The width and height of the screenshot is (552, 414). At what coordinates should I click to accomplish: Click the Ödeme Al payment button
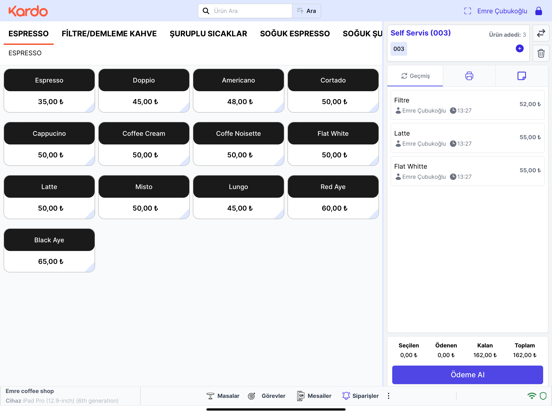467,375
